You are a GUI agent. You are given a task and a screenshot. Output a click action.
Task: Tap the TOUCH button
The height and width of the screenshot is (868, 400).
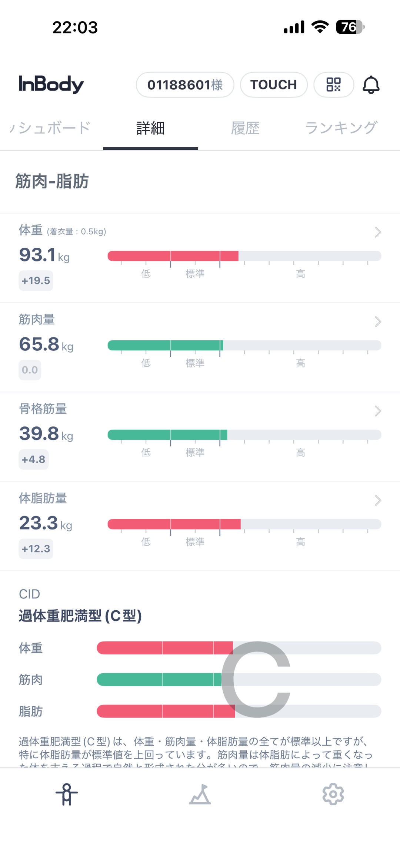click(x=274, y=85)
